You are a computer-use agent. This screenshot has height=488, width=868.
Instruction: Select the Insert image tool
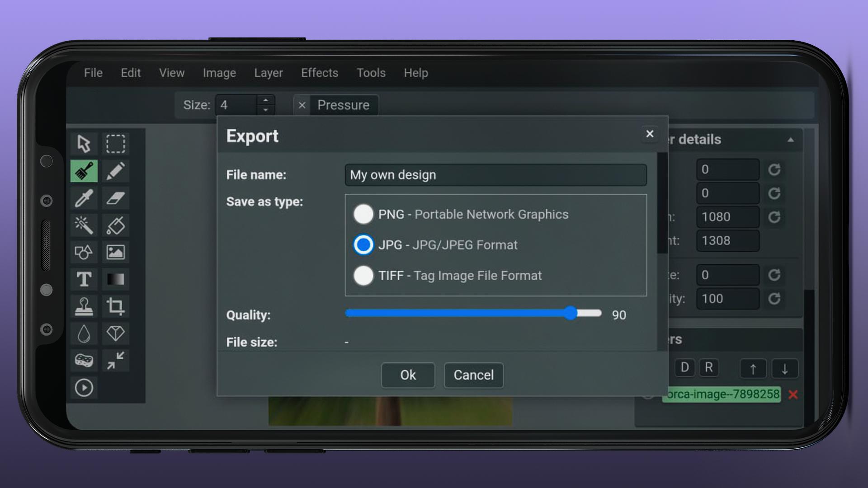click(116, 252)
